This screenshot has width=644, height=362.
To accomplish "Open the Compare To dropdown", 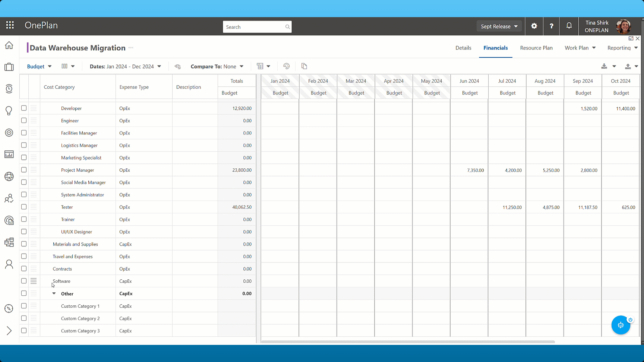I will pyautogui.click(x=217, y=66).
